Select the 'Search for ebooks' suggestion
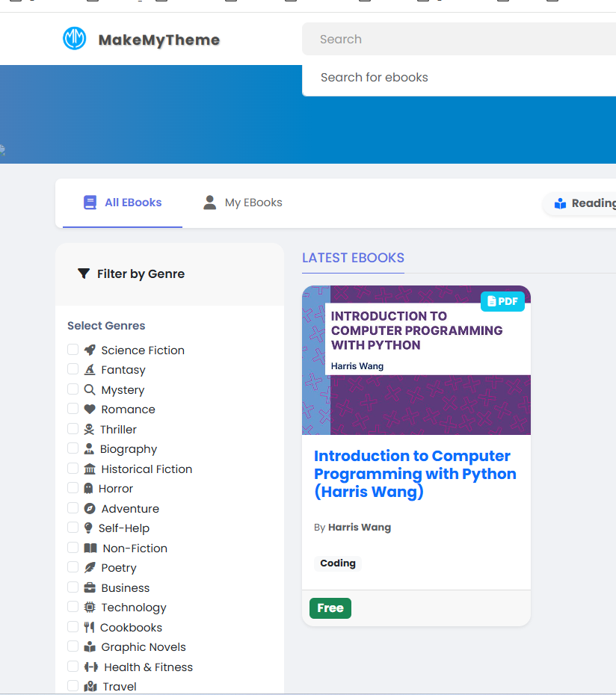This screenshot has height=695, width=616. pyautogui.click(x=375, y=78)
